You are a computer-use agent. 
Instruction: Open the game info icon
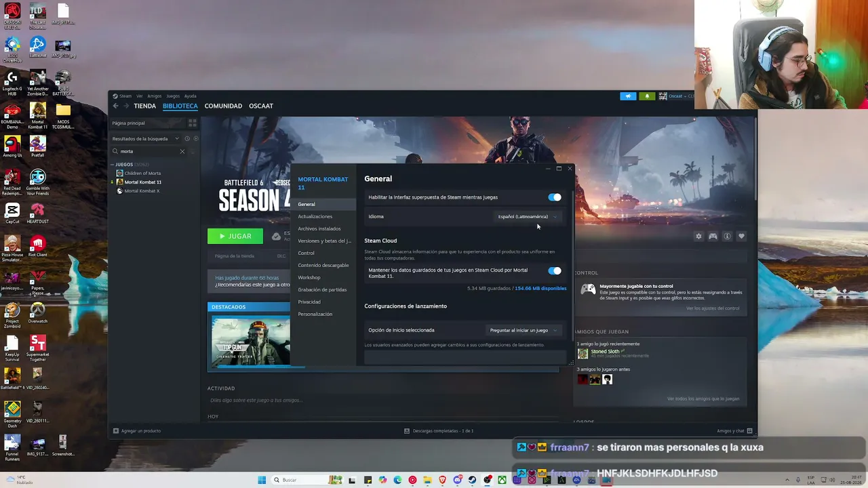click(x=727, y=236)
